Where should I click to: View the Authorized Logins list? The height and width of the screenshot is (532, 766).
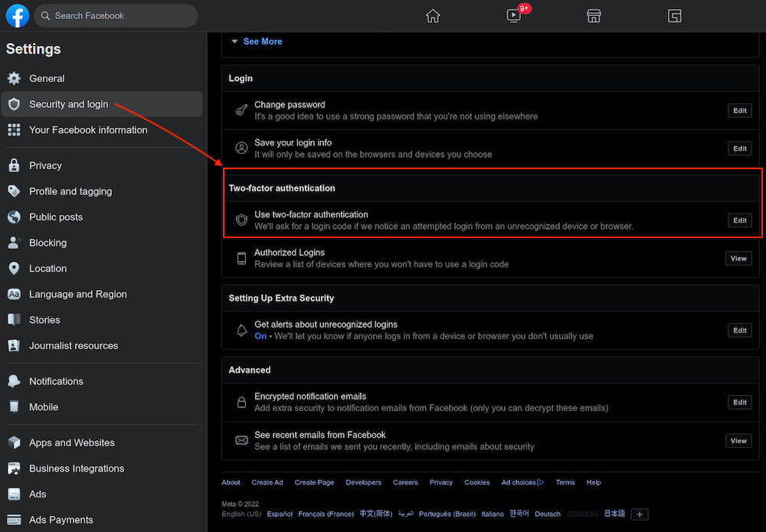738,259
